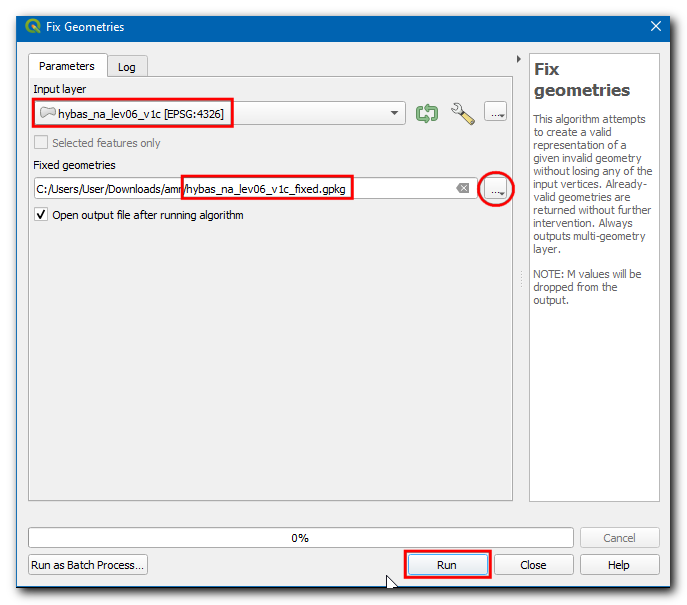Switch to the Parameters tab
The height and width of the screenshot is (605, 687).
66,66
